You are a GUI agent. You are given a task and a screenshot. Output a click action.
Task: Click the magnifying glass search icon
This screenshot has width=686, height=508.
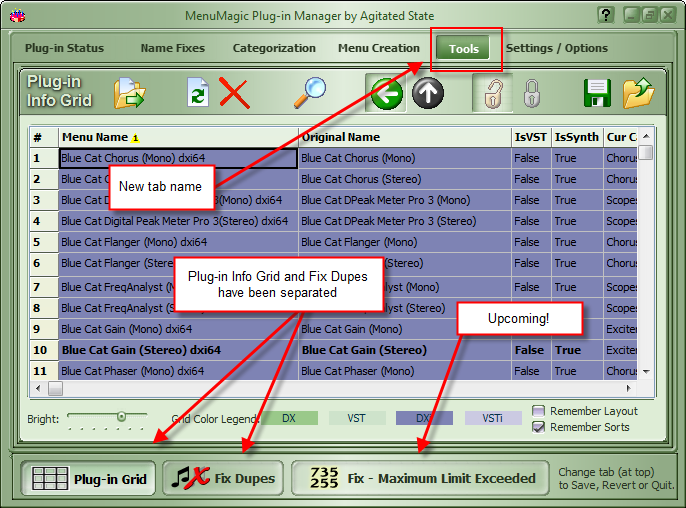click(x=310, y=93)
